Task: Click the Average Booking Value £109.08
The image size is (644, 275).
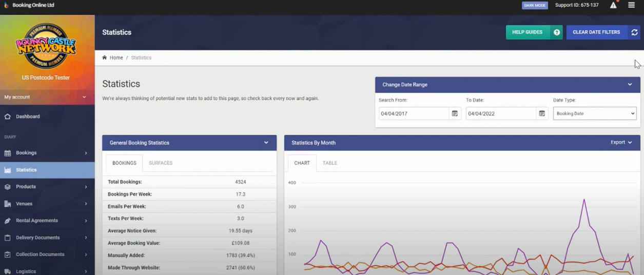Action: [240, 243]
